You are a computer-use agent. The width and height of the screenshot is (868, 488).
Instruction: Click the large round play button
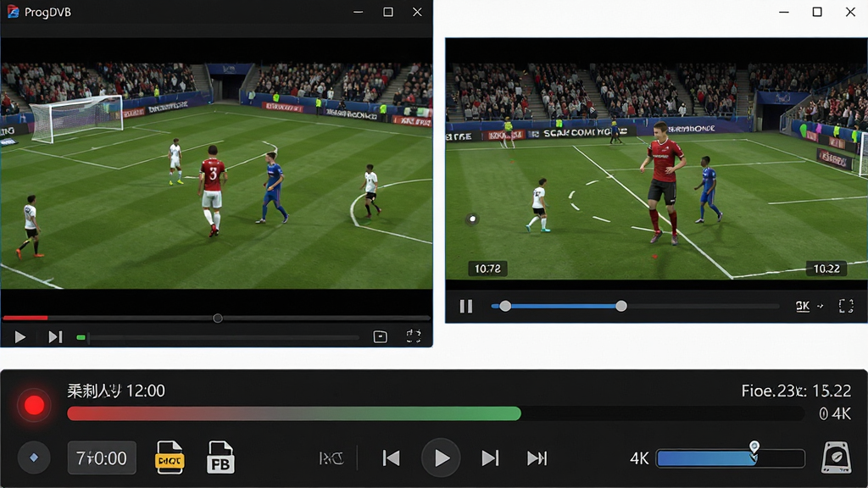tap(441, 458)
